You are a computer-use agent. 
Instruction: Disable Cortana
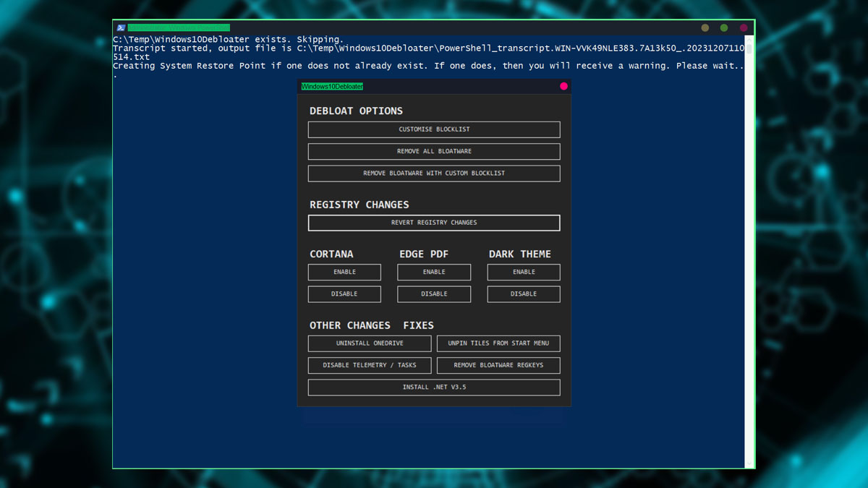point(344,294)
